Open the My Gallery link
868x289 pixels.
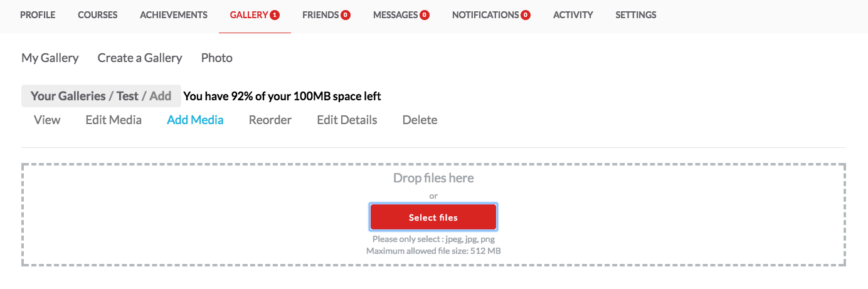click(50, 58)
